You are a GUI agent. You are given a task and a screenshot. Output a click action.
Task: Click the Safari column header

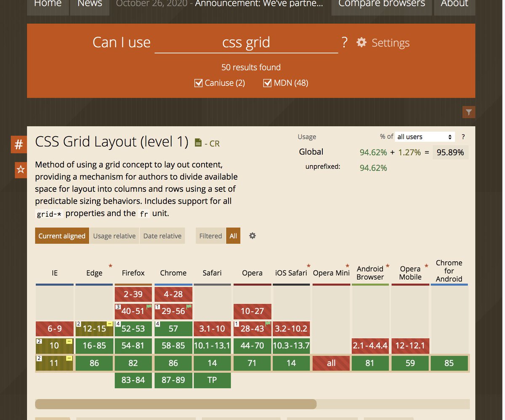(212, 273)
